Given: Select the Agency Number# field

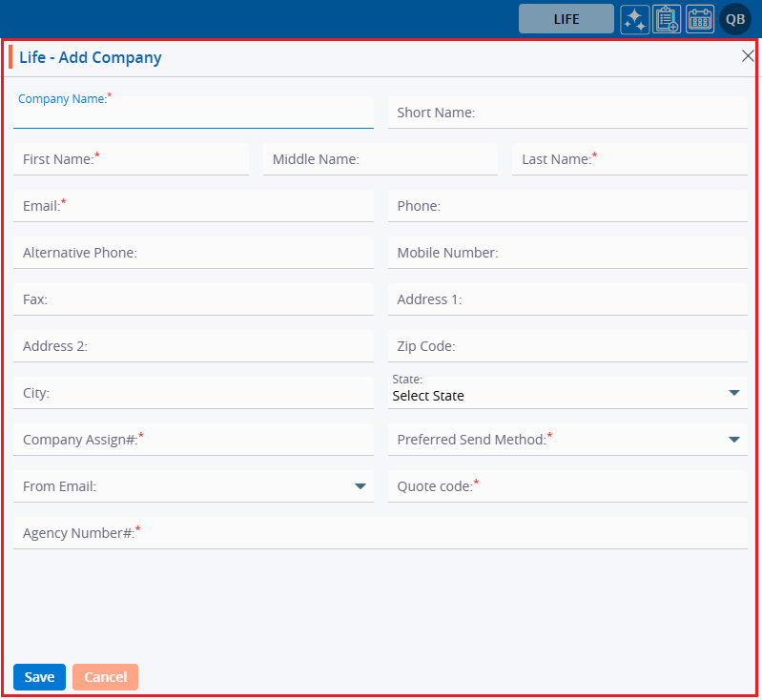Looking at the screenshot, I should pyautogui.click(x=380, y=533).
